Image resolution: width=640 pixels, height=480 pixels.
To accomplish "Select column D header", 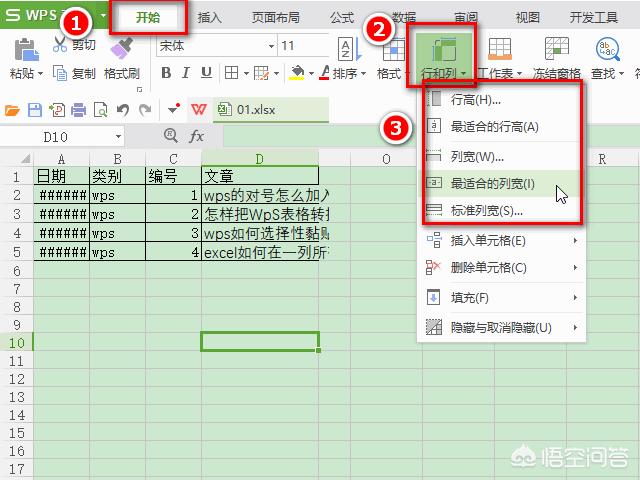I will click(x=260, y=158).
